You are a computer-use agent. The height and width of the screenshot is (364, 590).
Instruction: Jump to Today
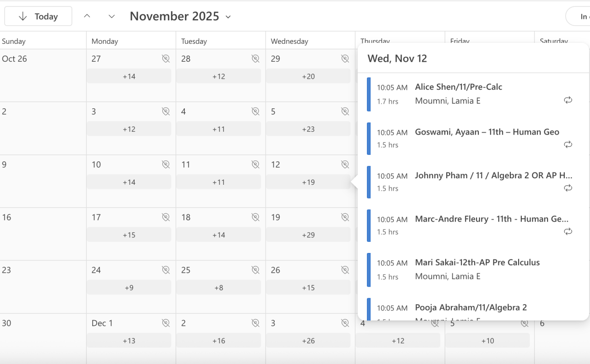tap(38, 16)
